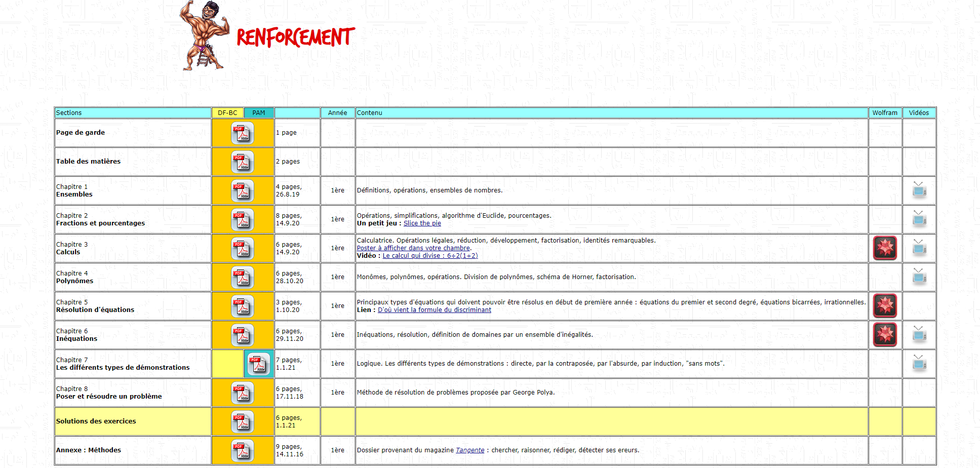Download Chapitre 1 Ensembles PDF

[243, 190]
